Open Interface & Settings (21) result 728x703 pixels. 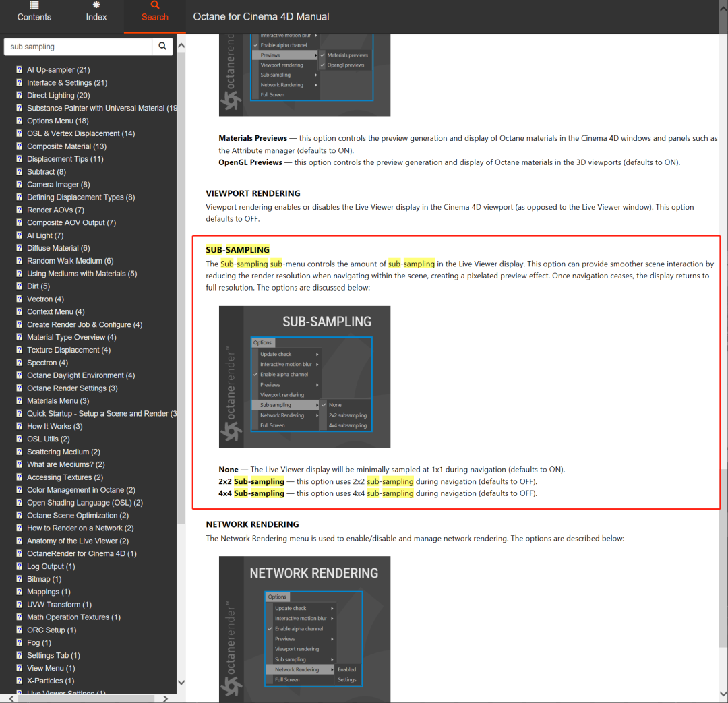pos(67,83)
